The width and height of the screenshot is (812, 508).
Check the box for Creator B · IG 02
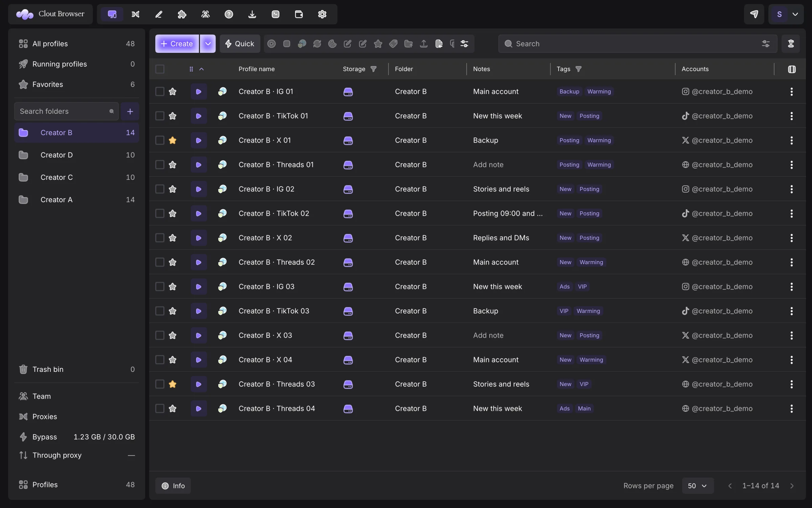[x=160, y=189]
